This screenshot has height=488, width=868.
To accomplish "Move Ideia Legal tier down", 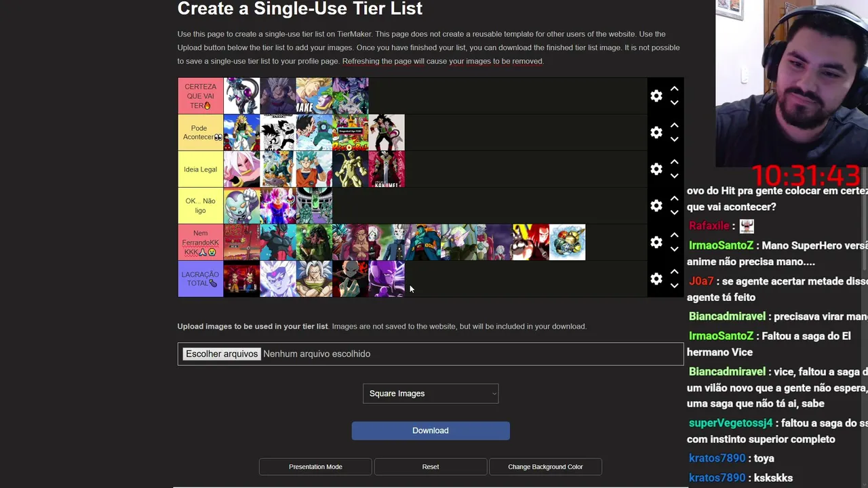I will [674, 176].
